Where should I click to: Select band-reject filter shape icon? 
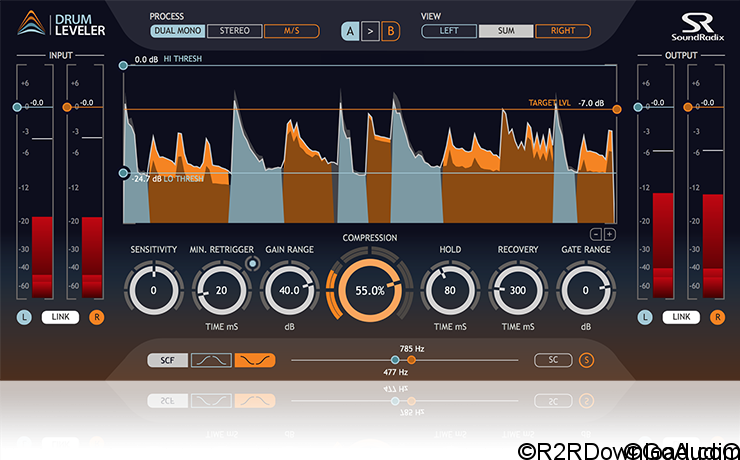pos(255,360)
